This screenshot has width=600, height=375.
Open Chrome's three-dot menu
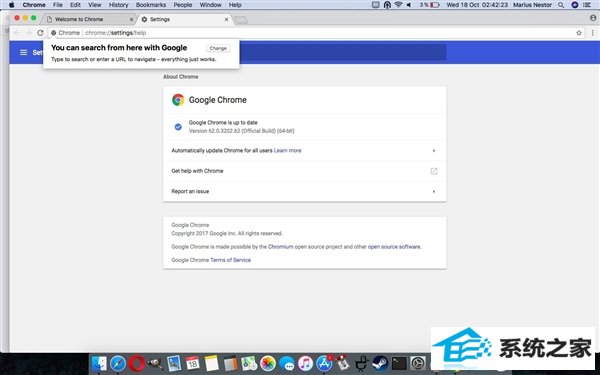click(x=593, y=33)
